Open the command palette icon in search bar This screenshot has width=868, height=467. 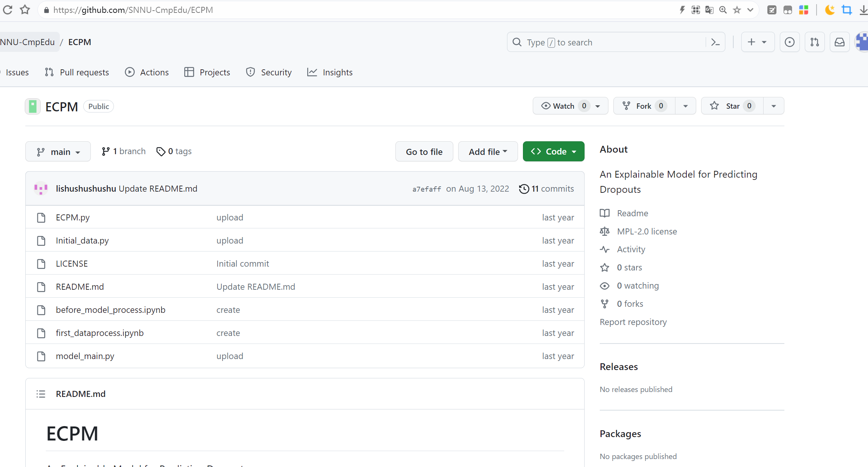pos(715,42)
